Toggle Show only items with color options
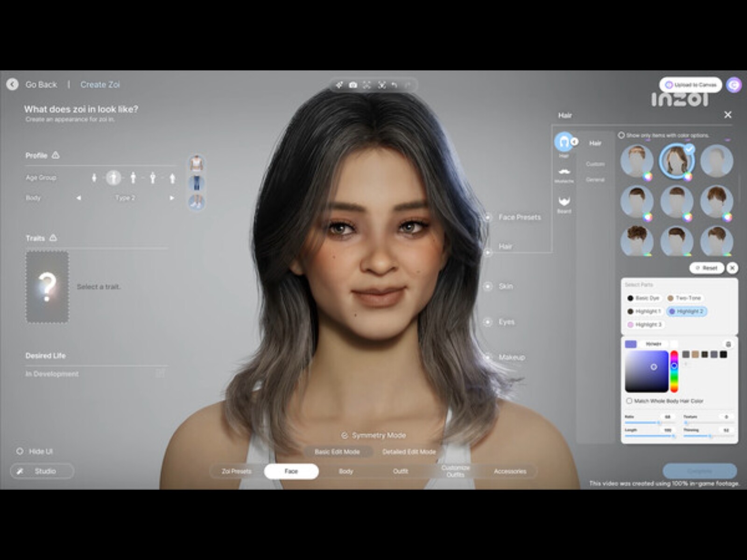The width and height of the screenshot is (747, 560). coord(621,135)
